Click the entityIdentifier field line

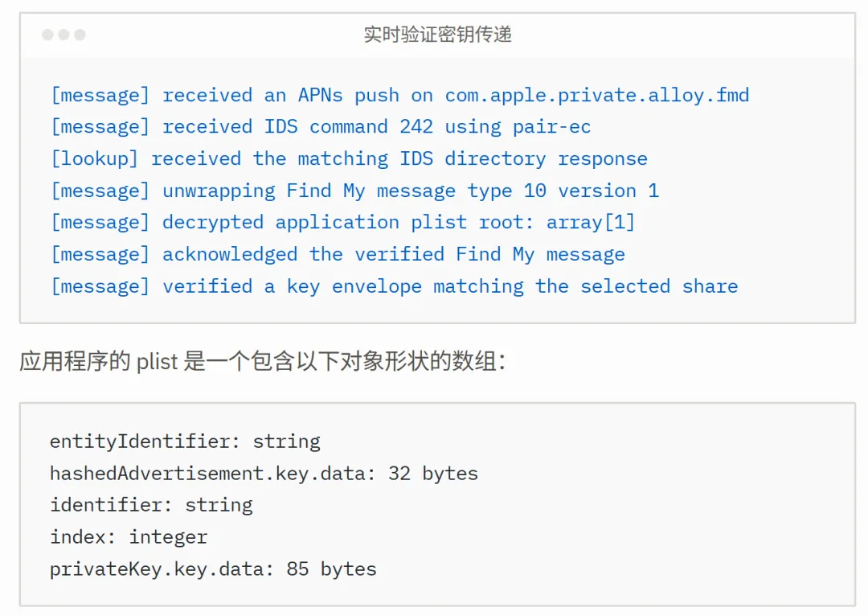[x=185, y=441]
